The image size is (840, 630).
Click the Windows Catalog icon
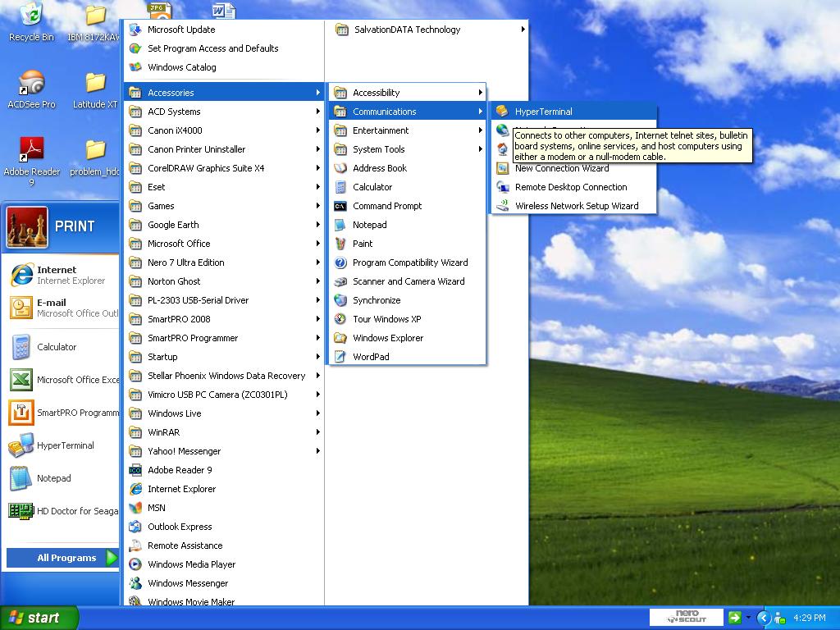135,67
